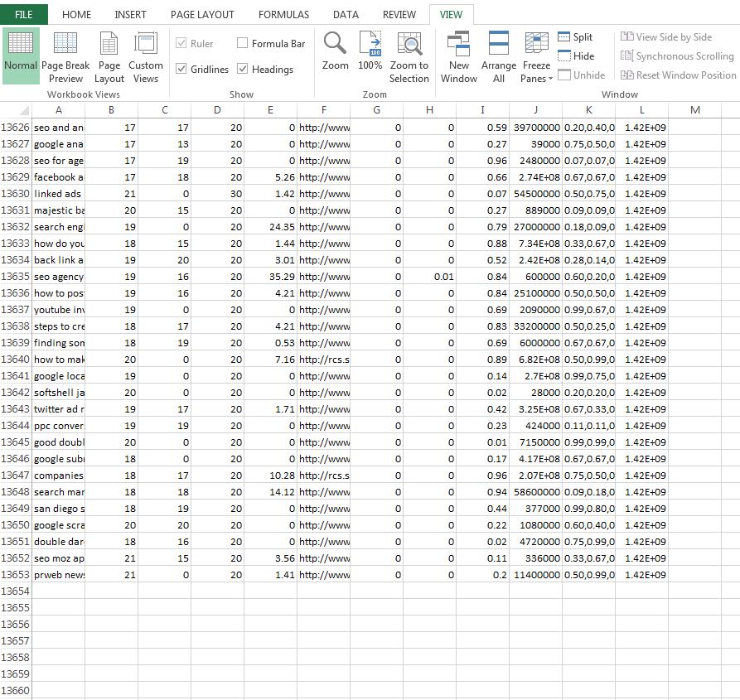Set zoom to 100%
This screenshot has width=740, height=700.
[x=370, y=51]
